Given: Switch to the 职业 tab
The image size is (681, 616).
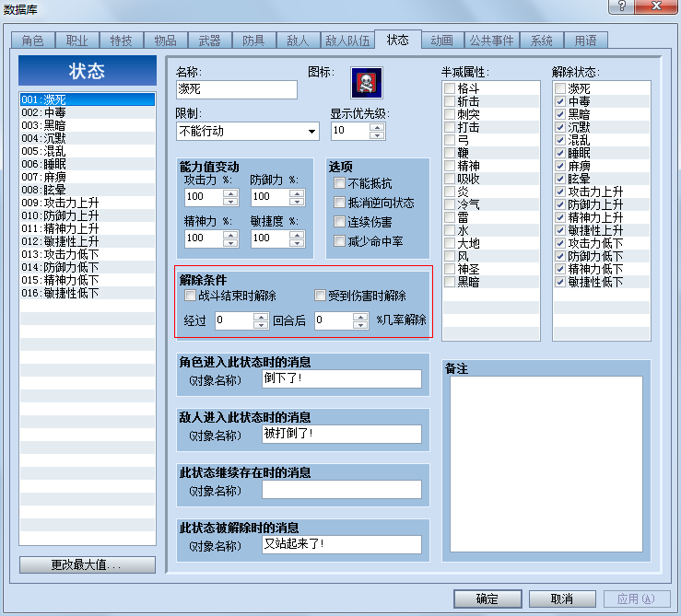Looking at the screenshot, I should (76, 41).
